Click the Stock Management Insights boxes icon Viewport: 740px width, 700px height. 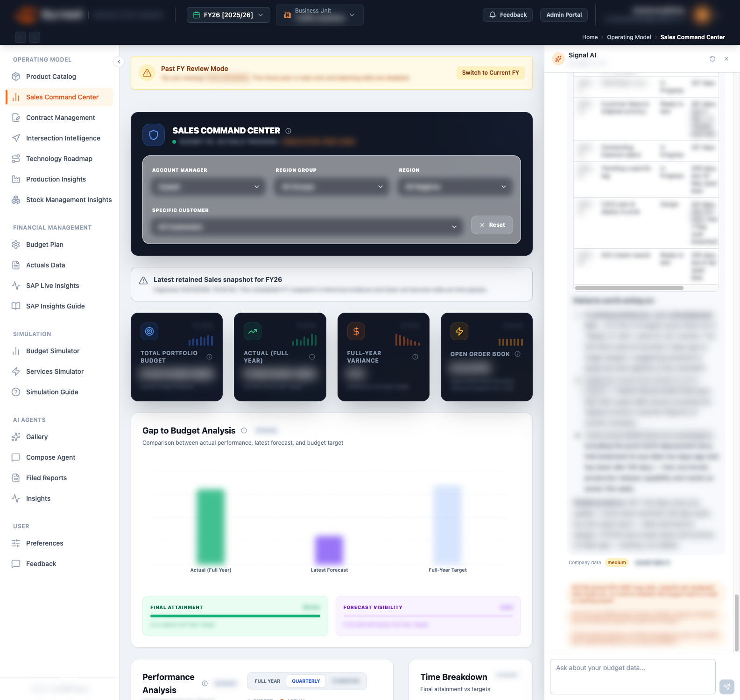pos(16,200)
